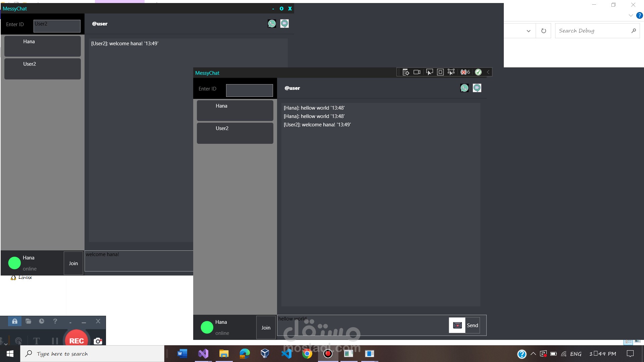Show hidden system tray icons chevron
This screenshot has width=644, height=362.
click(x=533, y=354)
